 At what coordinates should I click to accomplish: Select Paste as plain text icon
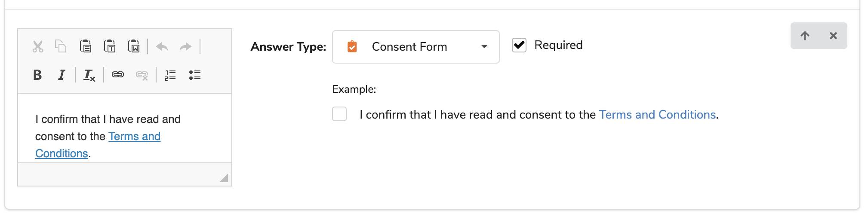click(x=110, y=46)
